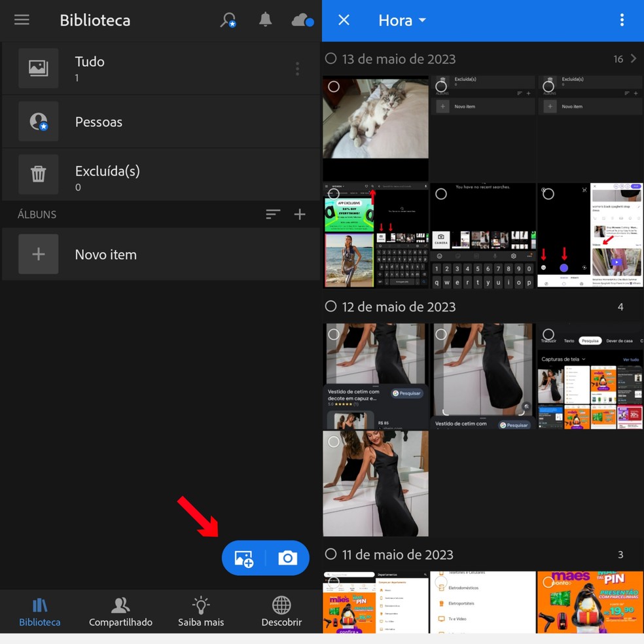Select all photos from 13 de maio de 2023
This screenshot has width=644, height=644.
click(x=331, y=58)
